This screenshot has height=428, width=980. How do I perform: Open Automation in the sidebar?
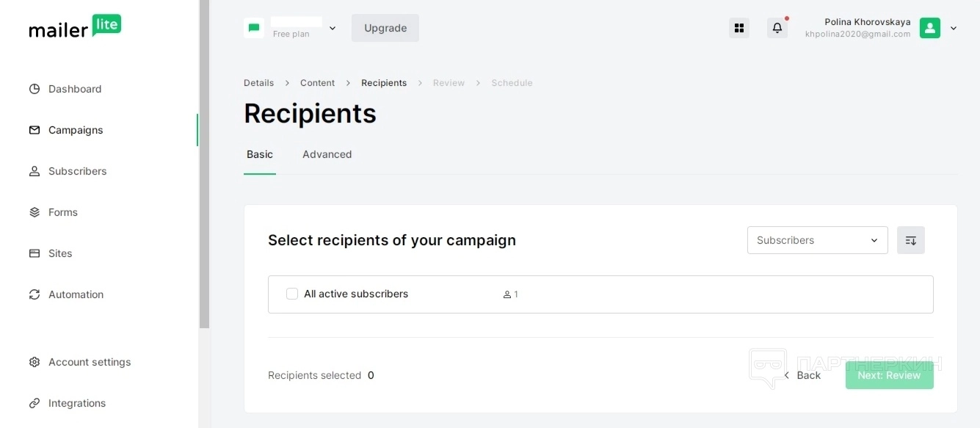point(76,294)
